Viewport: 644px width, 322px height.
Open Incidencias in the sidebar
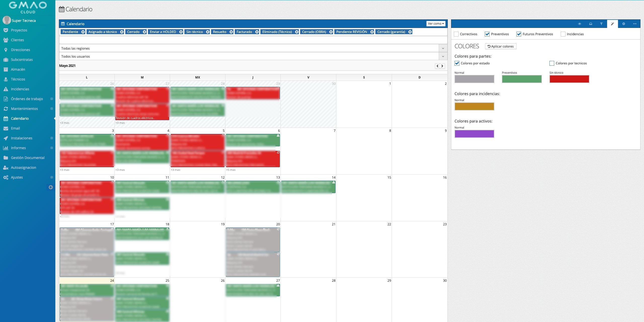coord(20,89)
